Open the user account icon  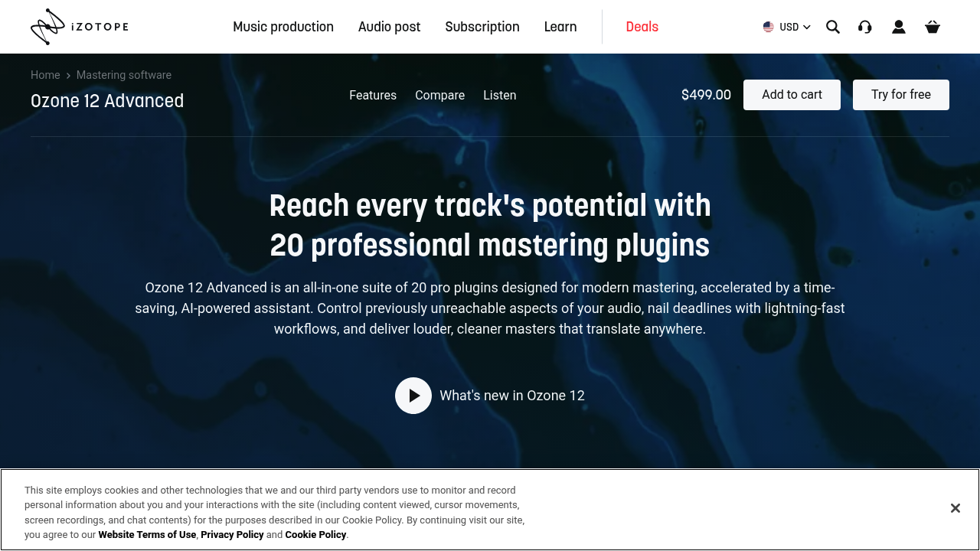click(x=899, y=27)
